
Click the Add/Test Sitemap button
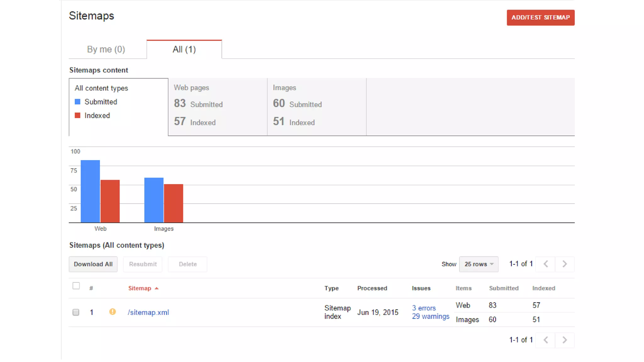coord(540,18)
